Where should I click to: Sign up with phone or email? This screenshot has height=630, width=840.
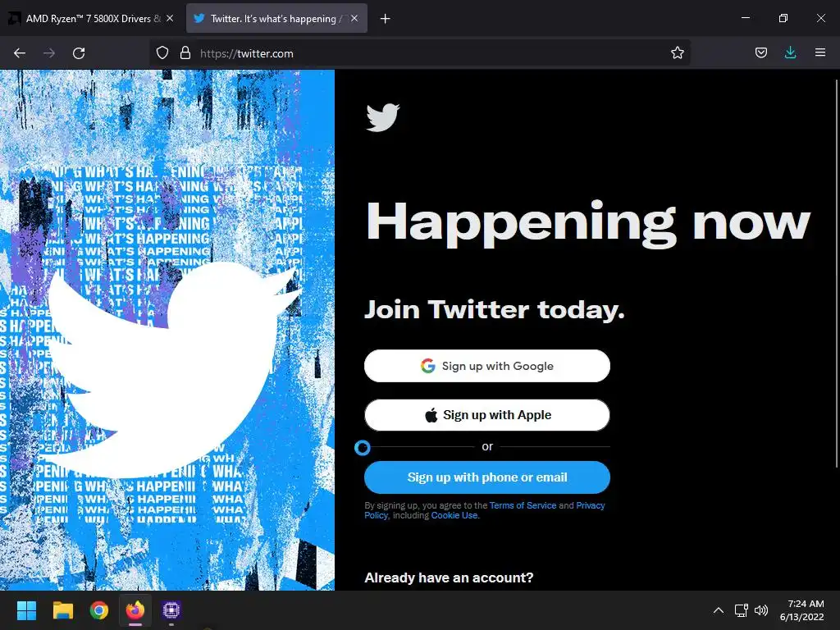pos(487,477)
